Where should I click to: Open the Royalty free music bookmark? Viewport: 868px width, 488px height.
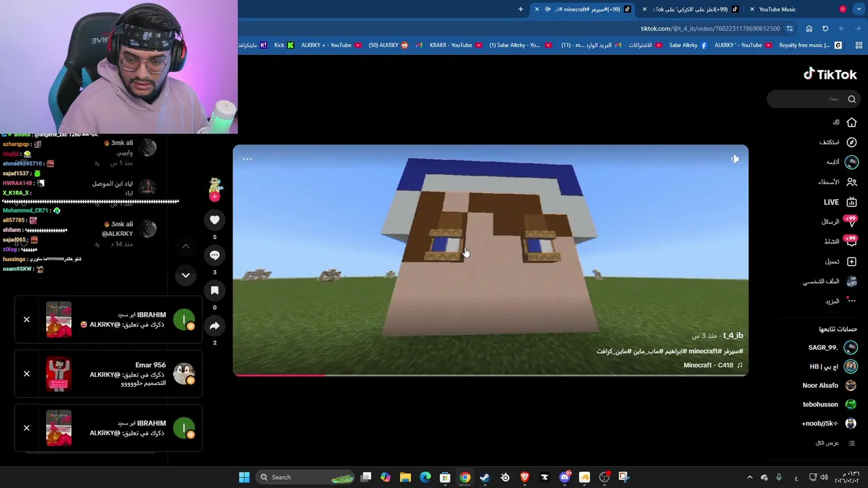810,45
